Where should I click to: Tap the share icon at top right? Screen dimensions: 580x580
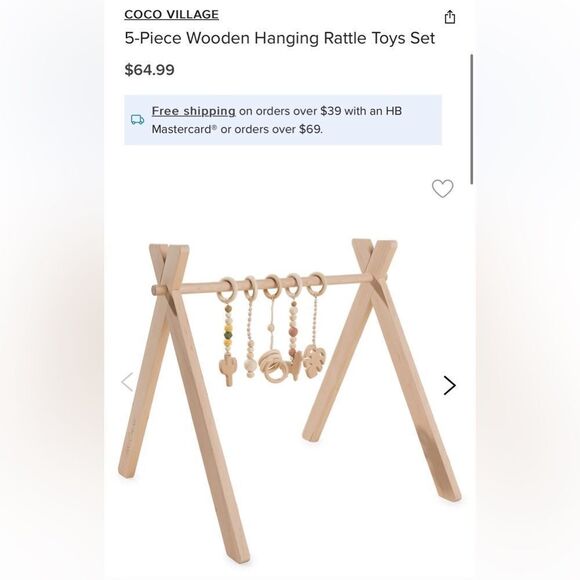[449, 17]
